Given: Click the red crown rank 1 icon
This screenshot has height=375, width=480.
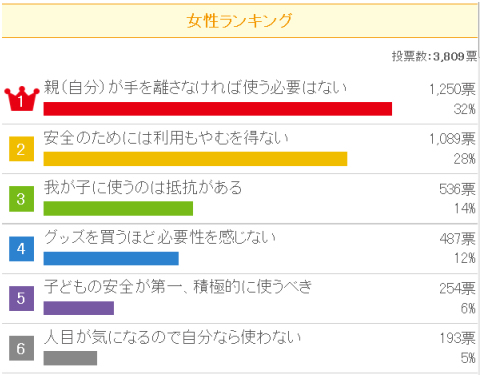Looking at the screenshot, I should [x=22, y=99].
